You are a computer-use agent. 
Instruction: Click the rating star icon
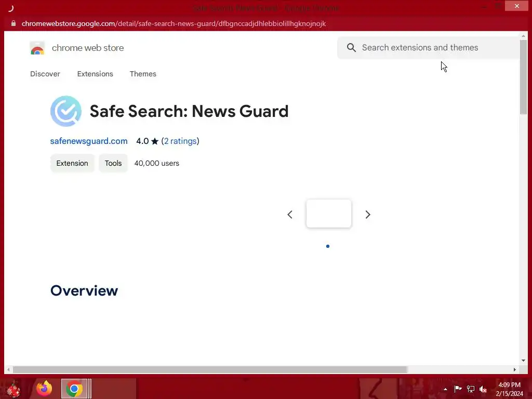(155, 141)
